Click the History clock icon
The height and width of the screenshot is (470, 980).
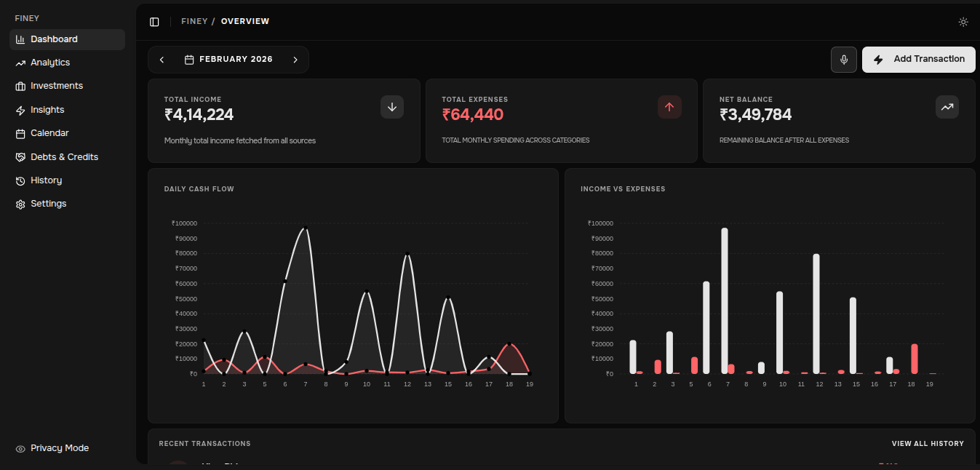point(20,181)
